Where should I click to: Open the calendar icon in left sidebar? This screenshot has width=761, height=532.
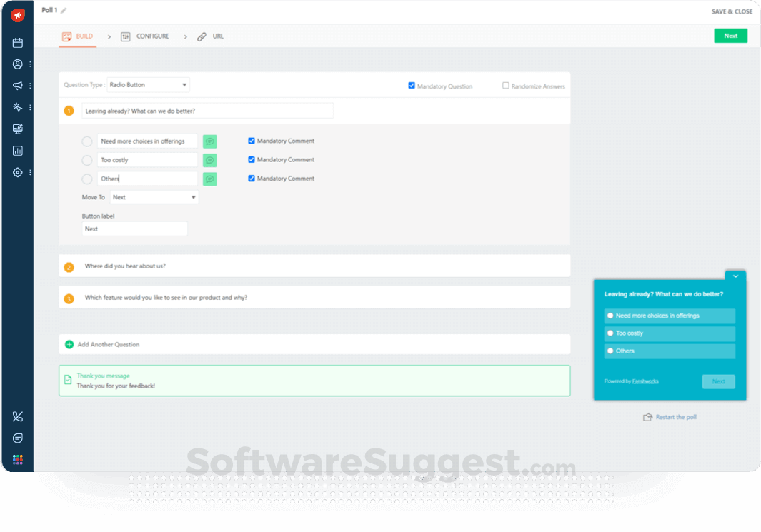18,43
